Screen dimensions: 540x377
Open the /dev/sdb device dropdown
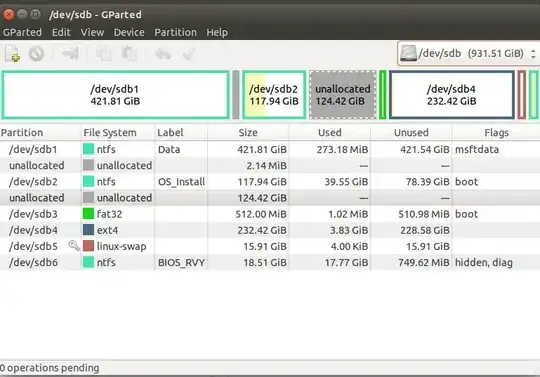click(x=469, y=53)
